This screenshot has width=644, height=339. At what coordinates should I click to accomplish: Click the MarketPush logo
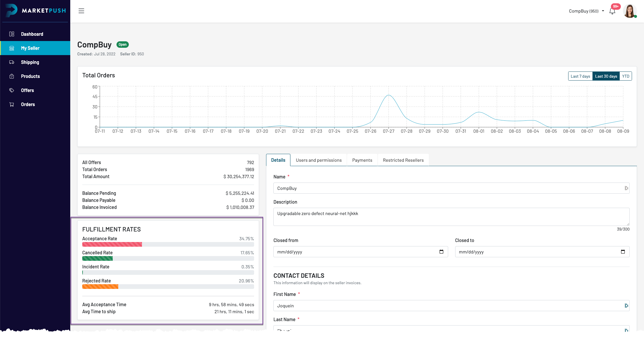(x=36, y=11)
